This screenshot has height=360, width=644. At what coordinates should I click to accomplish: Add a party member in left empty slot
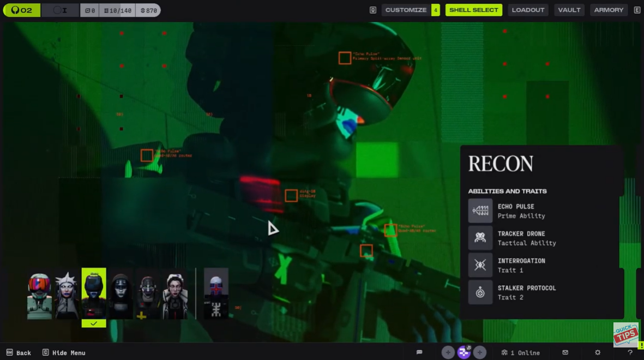[448, 352]
